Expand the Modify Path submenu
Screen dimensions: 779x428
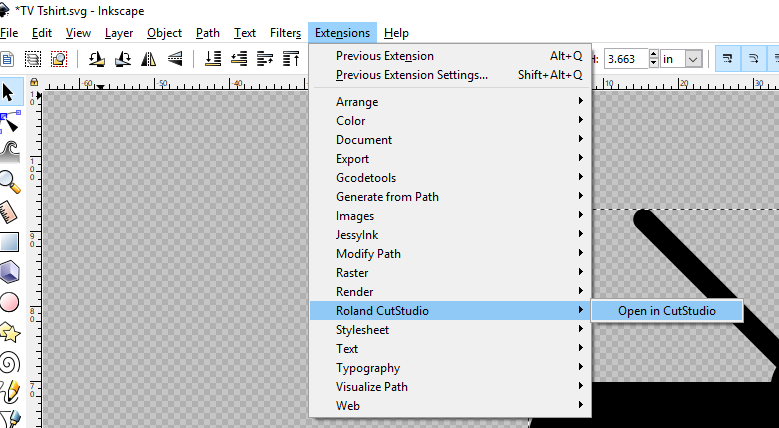[450, 254]
